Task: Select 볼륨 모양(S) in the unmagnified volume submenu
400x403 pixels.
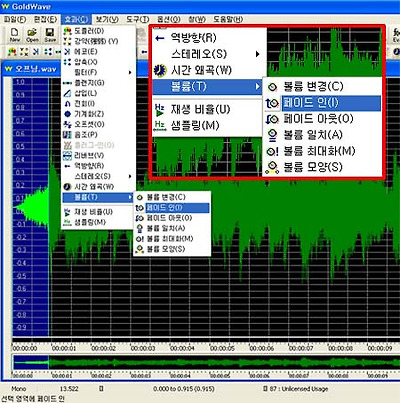Action: click(172, 249)
